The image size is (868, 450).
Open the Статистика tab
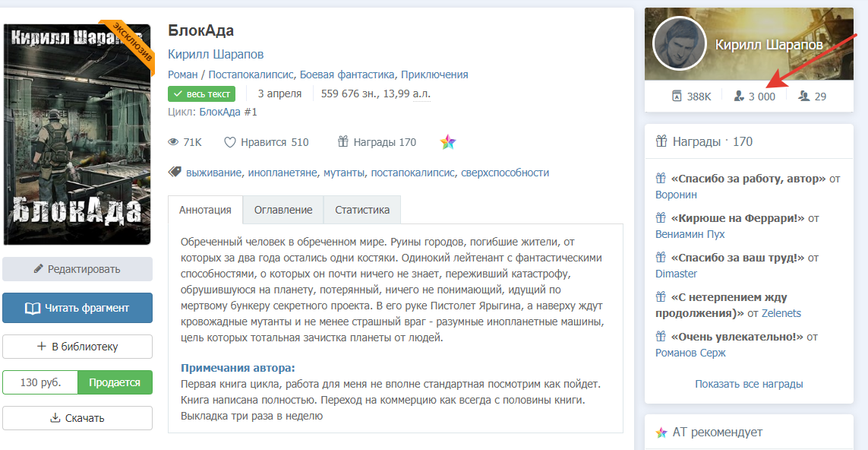[362, 210]
